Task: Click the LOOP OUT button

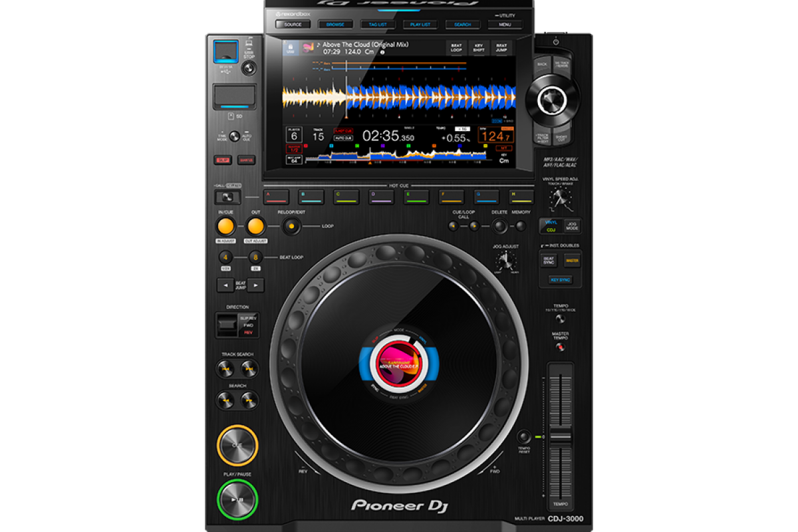Action: pyautogui.click(x=255, y=225)
